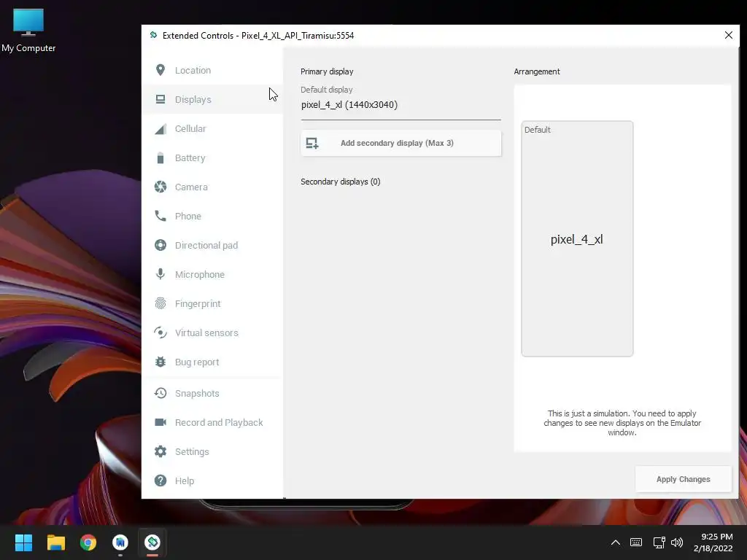Select the Displays section

tap(212, 99)
